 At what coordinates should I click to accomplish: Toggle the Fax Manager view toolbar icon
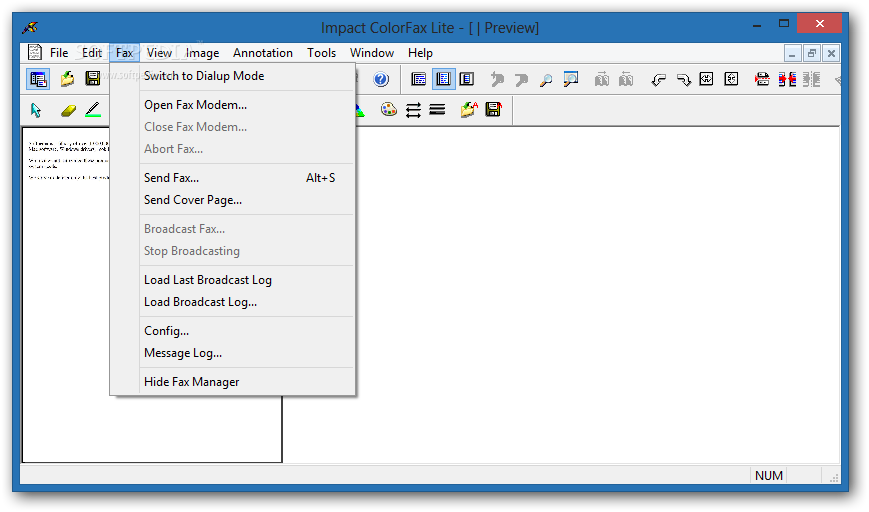tap(38, 79)
